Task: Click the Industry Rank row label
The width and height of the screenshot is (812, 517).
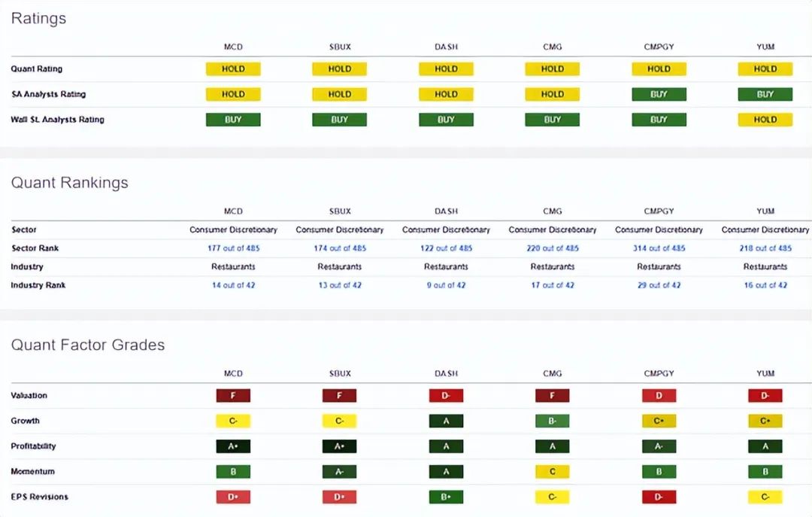Action: [x=38, y=285]
